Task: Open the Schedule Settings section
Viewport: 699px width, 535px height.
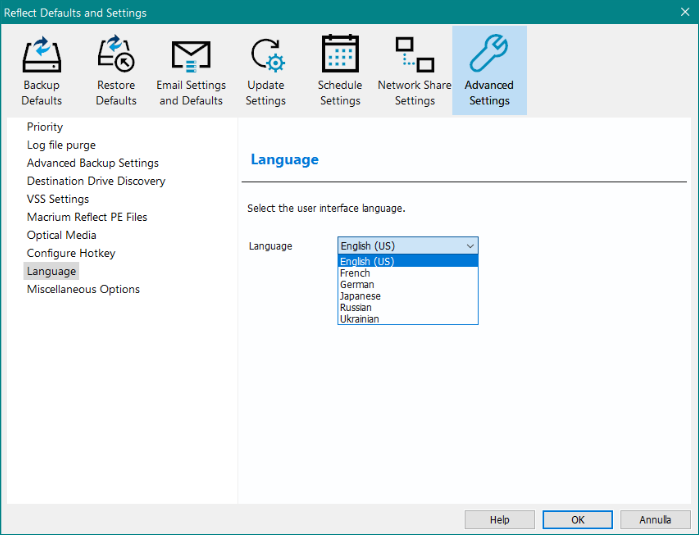Action: pyautogui.click(x=340, y=70)
